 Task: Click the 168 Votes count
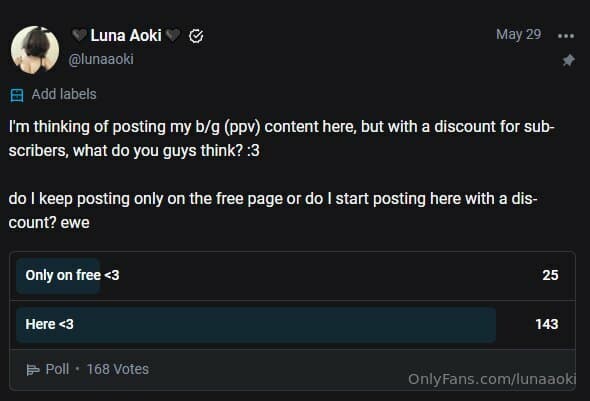[x=118, y=369]
